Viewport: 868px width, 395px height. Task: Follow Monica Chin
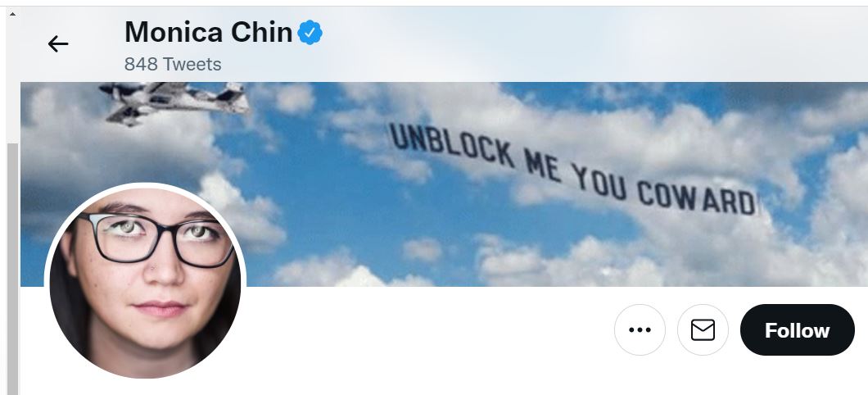797,329
